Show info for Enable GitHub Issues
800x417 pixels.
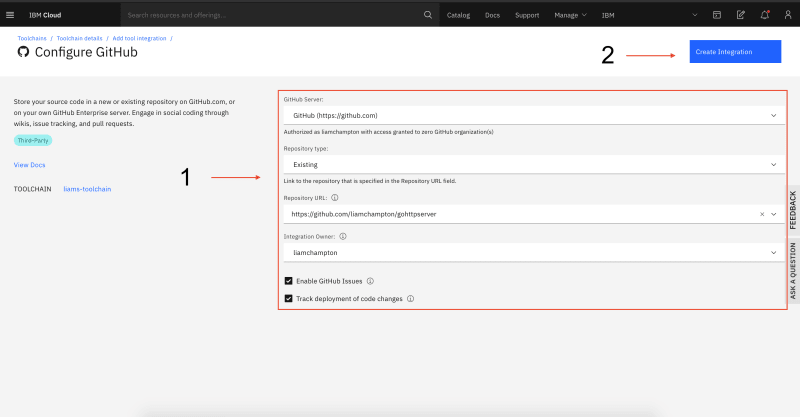(370, 281)
